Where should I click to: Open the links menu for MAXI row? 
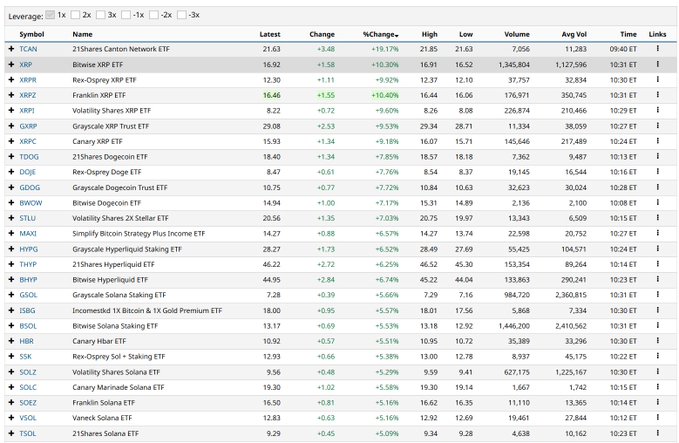point(657,233)
